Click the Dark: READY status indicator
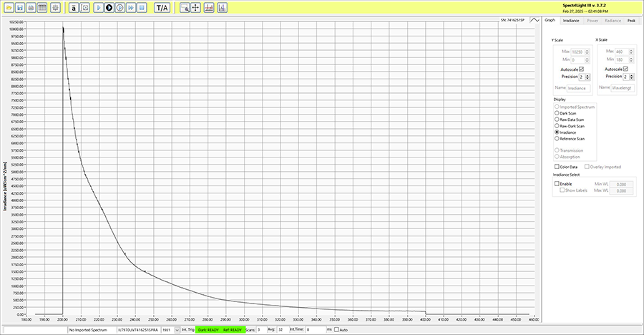This screenshot has height=335, width=644. 208,330
